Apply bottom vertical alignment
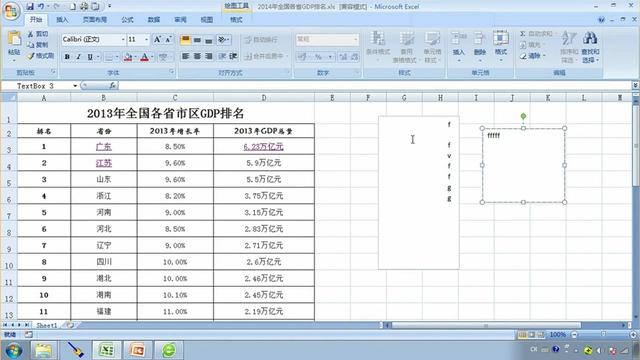640x360 pixels. (x=209, y=40)
